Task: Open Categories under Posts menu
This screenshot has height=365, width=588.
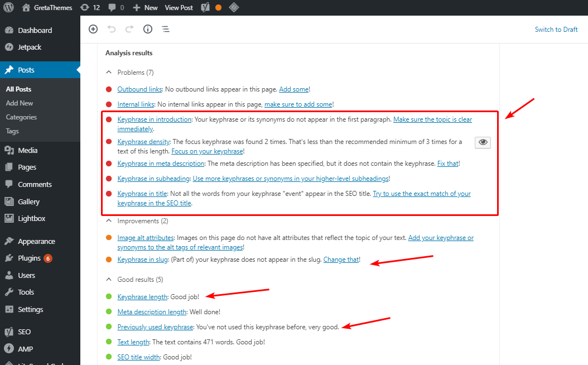Action: click(x=21, y=117)
